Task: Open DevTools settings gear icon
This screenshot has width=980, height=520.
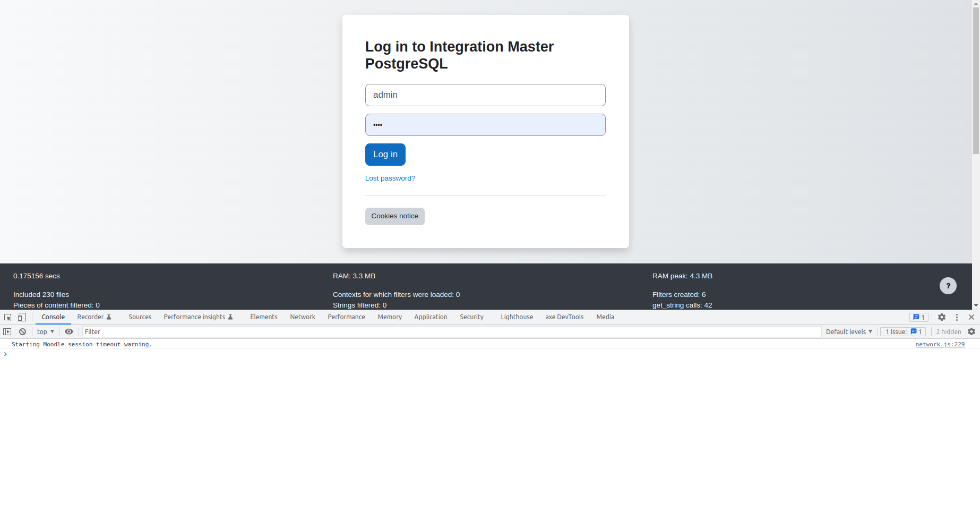Action: [942, 317]
